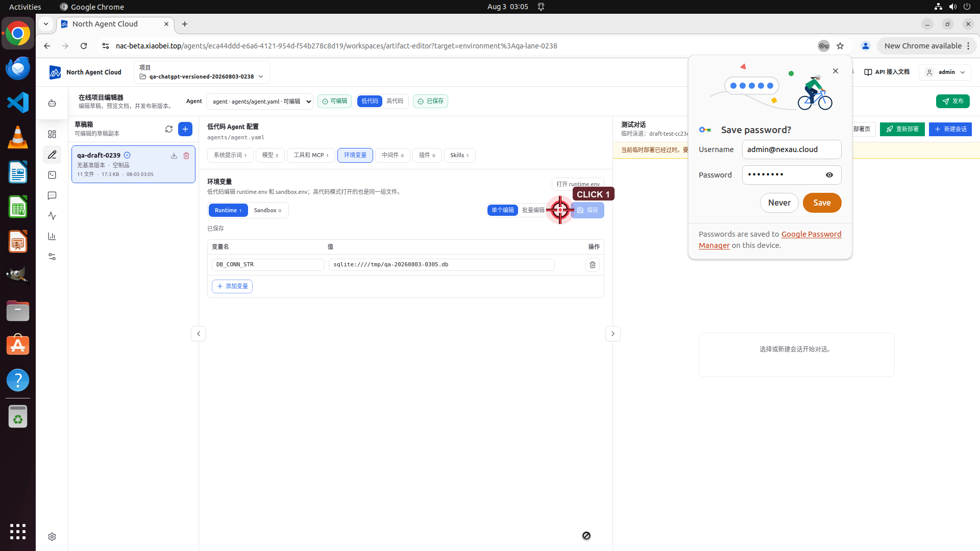
Task: Open the editor pencil icon in sidebar
Action: point(52,155)
